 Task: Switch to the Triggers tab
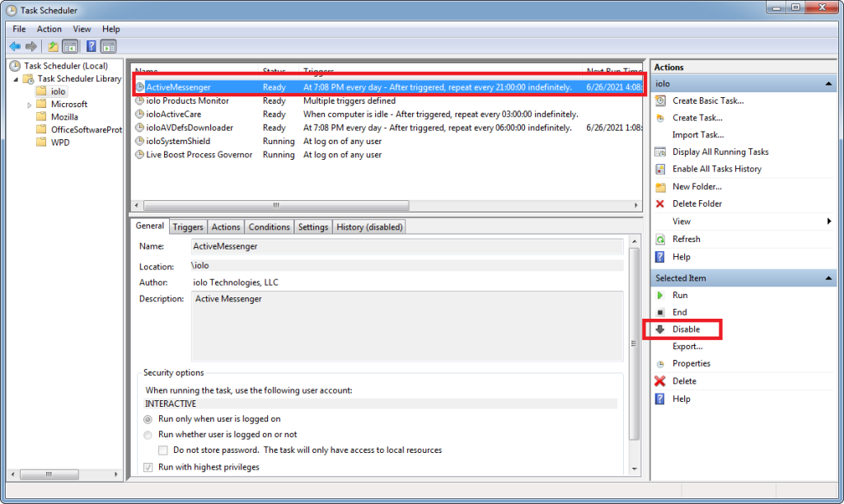pyautogui.click(x=188, y=227)
